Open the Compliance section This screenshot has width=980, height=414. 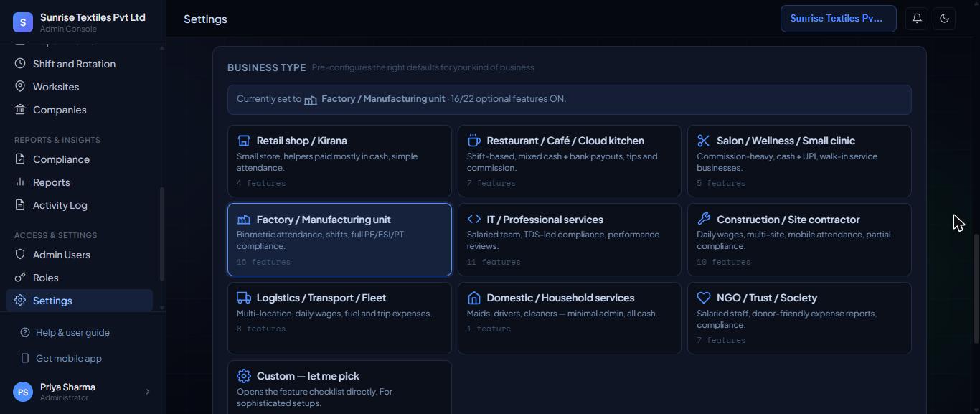(x=79, y=159)
